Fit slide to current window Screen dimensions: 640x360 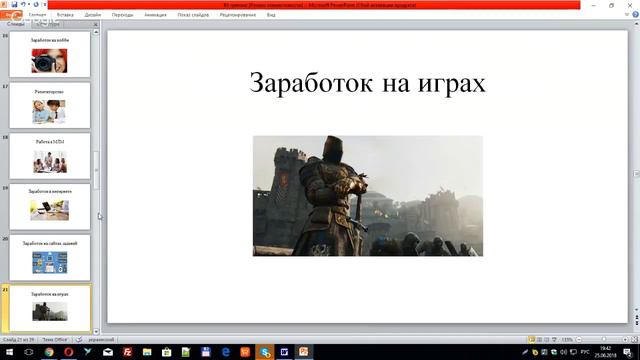pyautogui.click(x=634, y=340)
